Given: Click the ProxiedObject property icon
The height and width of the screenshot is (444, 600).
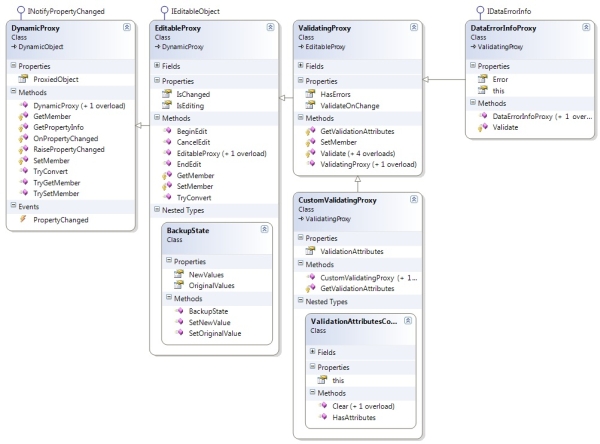Looking at the screenshot, I should point(23,79).
